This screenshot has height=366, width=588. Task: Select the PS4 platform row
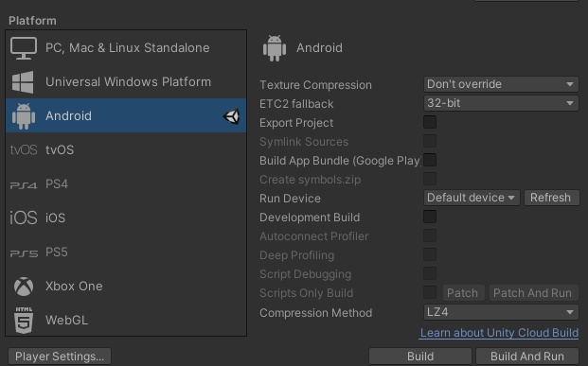(x=126, y=183)
